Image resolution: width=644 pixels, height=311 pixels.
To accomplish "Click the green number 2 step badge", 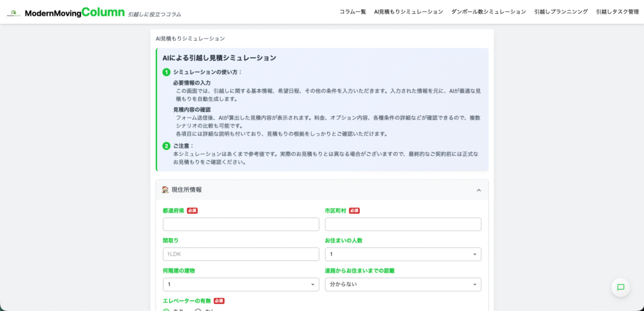I will point(167,146).
